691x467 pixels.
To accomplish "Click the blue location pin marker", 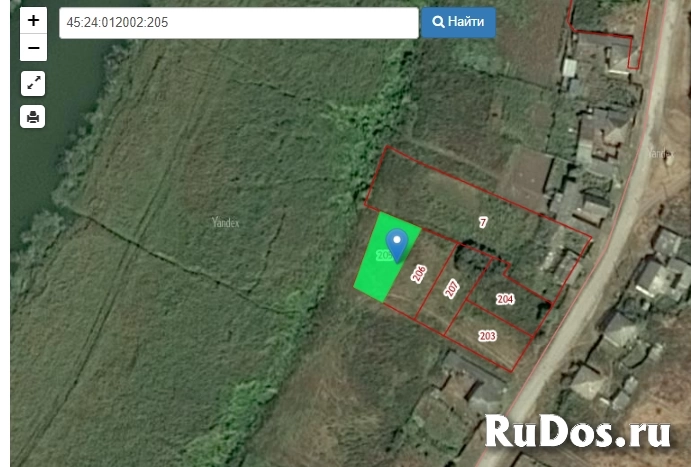I will (x=397, y=243).
